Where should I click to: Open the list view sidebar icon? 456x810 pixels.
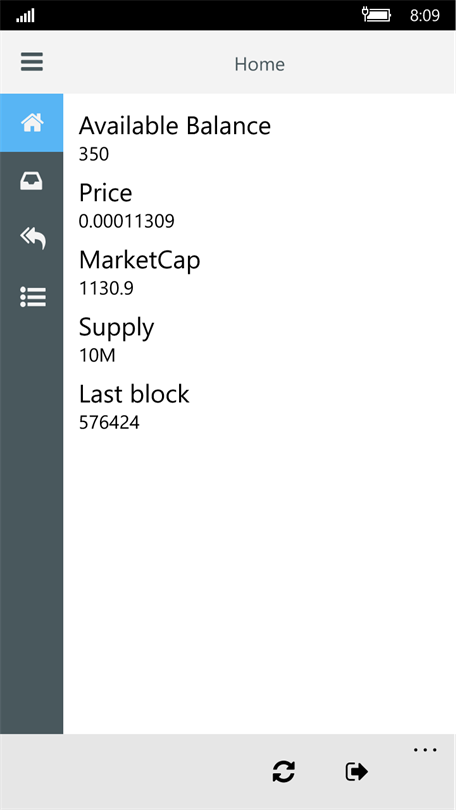click(x=32, y=297)
